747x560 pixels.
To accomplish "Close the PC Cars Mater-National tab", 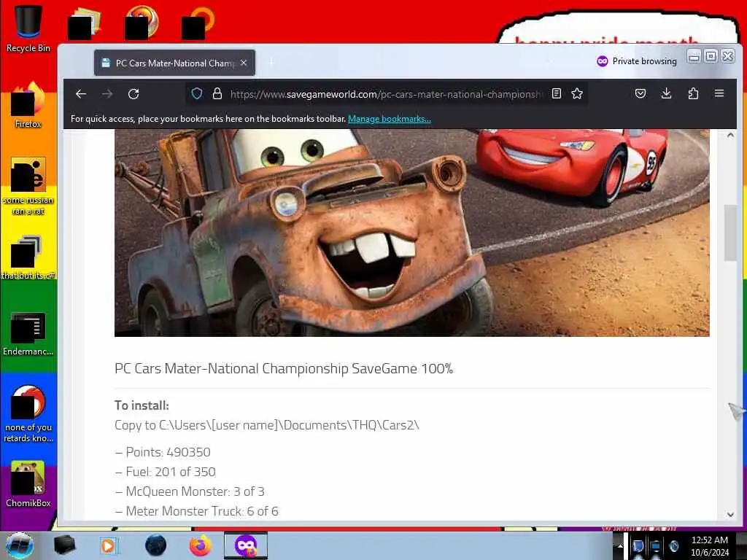I will 244,63.
